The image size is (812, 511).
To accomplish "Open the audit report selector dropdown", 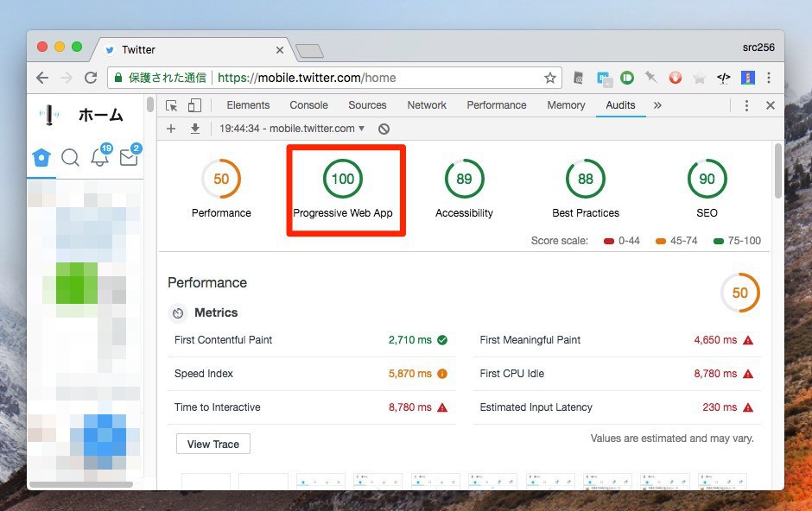I will point(292,129).
